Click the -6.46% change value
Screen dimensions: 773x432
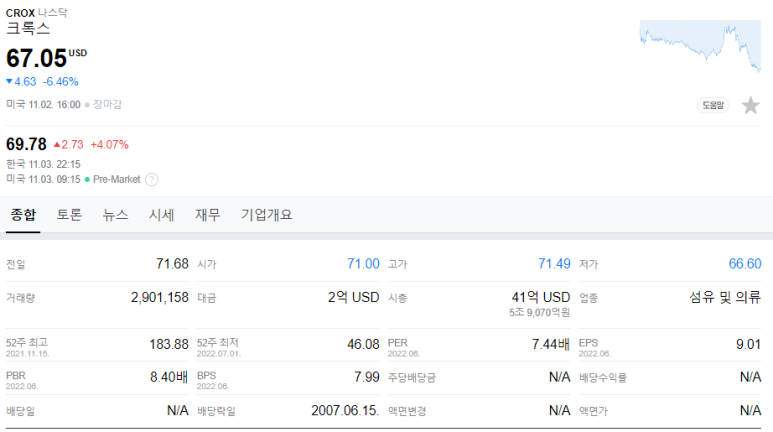point(61,82)
